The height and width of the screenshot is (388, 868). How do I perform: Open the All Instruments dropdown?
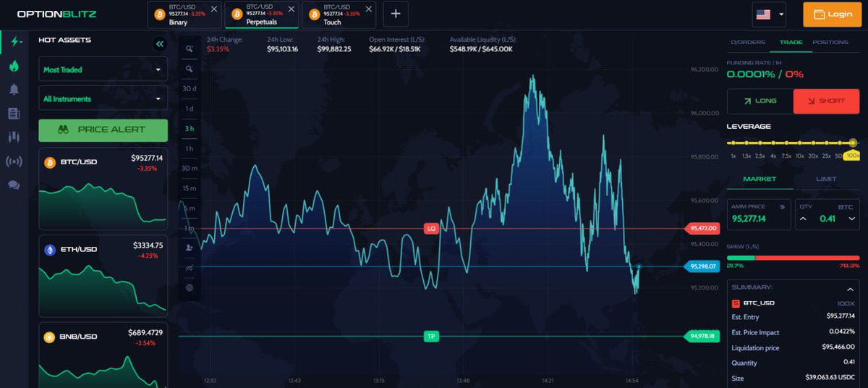pyautogui.click(x=103, y=98)
